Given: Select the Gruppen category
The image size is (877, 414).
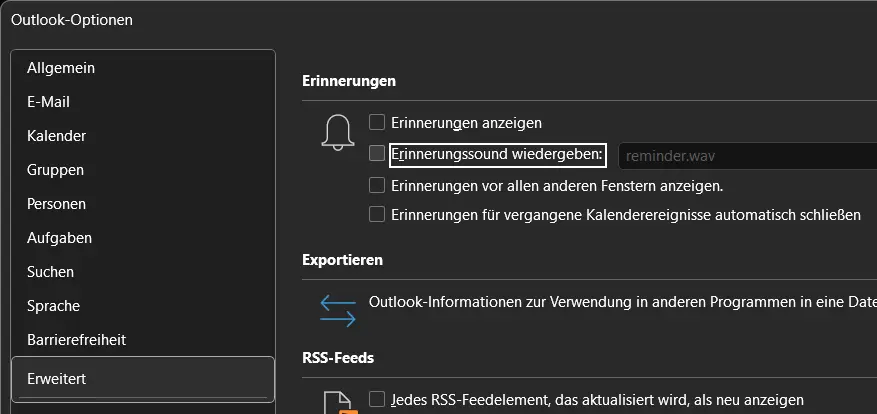Looking at the screenshot, I should (55, 170).
